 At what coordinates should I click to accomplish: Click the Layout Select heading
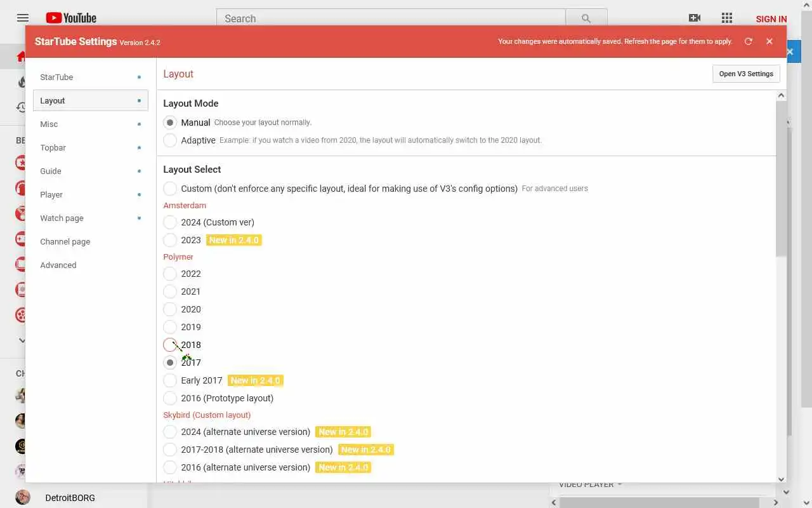click(x=192, y=170)
